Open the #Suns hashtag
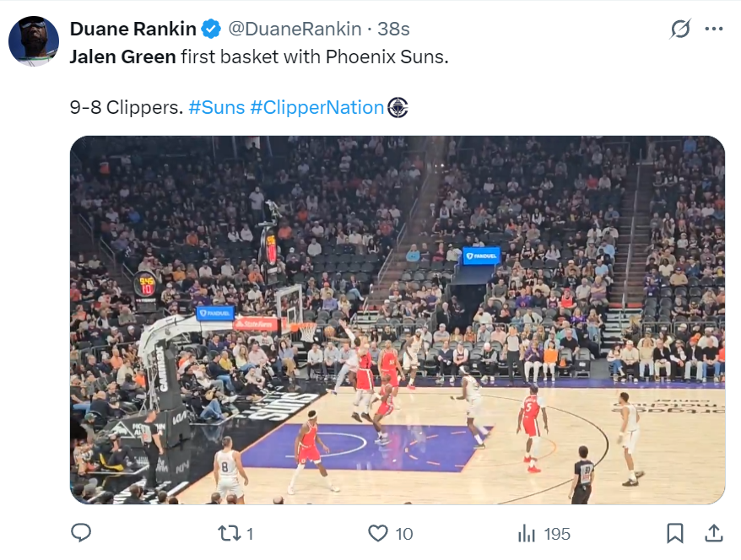741x560 pixels. (x=217, y=108)
